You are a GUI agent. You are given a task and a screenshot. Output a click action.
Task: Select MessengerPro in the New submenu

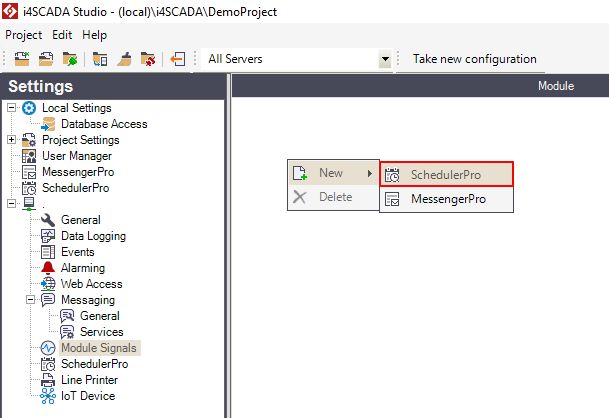446,199
